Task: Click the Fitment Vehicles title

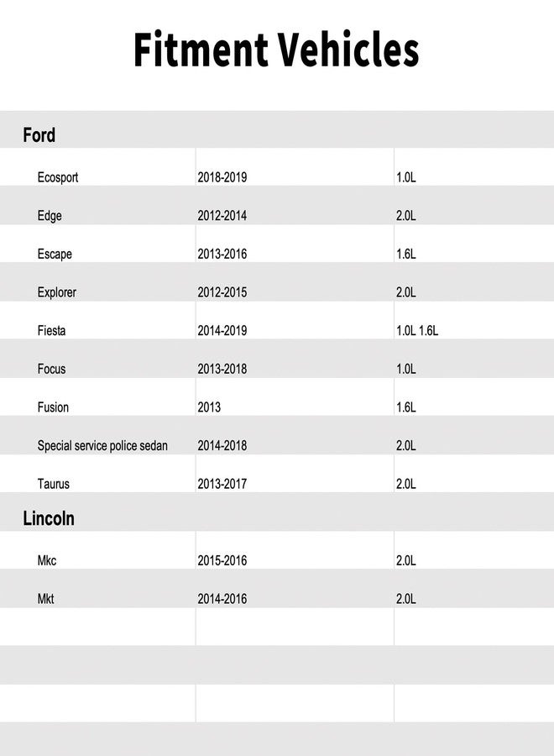Action: pos(276,50)
